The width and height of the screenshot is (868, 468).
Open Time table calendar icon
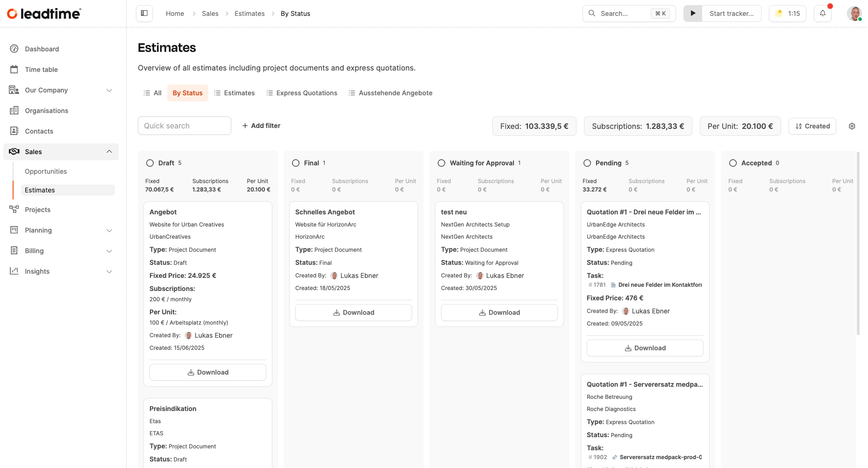coord(14,70)
